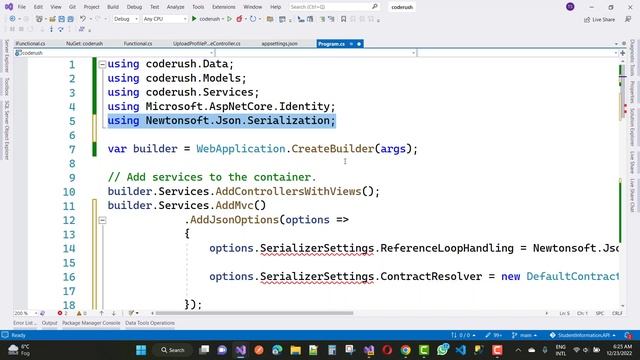640x360 pixels.
Task: Click the push/pull arrows status indicator
Action: click(x=463, y=335)
